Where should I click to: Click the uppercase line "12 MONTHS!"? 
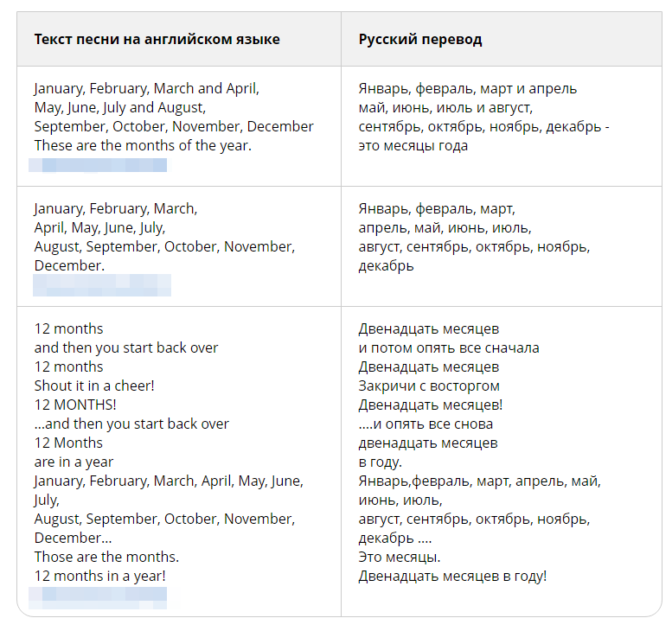point(75,405)
